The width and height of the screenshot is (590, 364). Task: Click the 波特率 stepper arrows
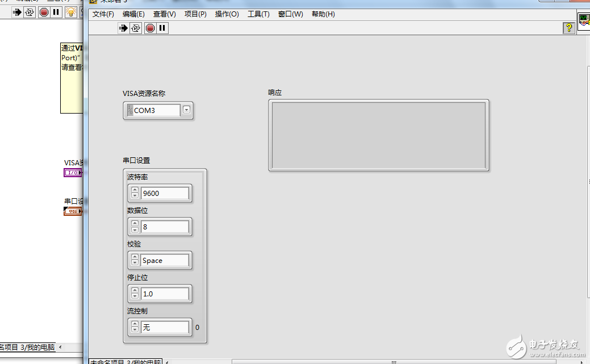pos(135,193)
